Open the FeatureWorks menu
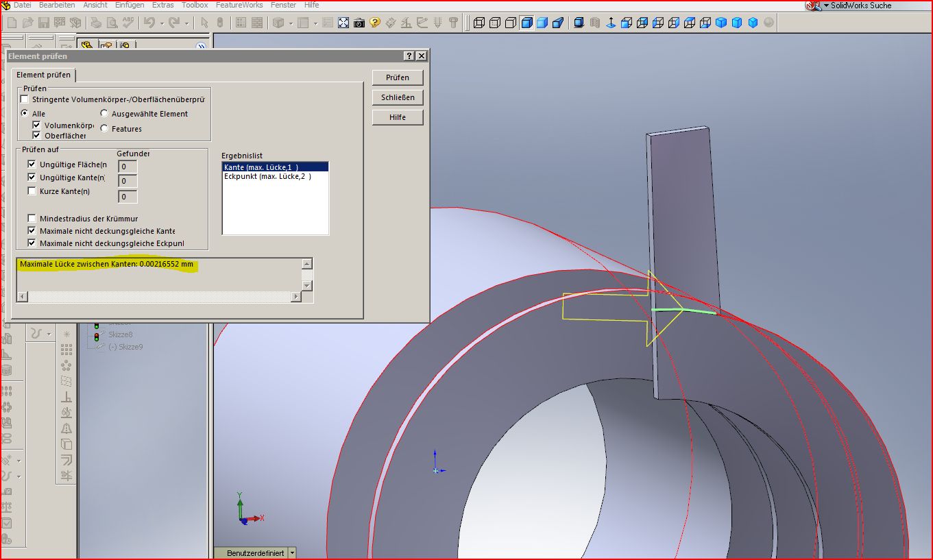The height and width of the screenshot is (560, 933). point(239,5)
